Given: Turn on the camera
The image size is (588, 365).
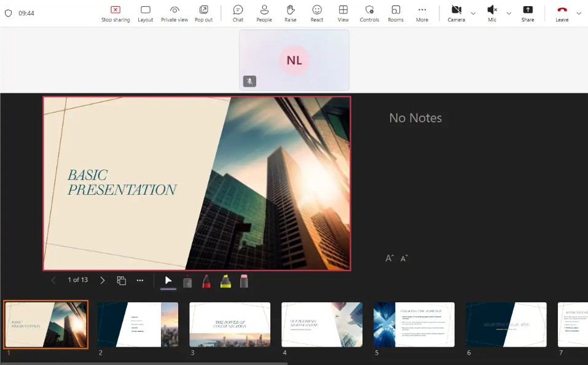Looking at the screenshot, I should 456,13.
